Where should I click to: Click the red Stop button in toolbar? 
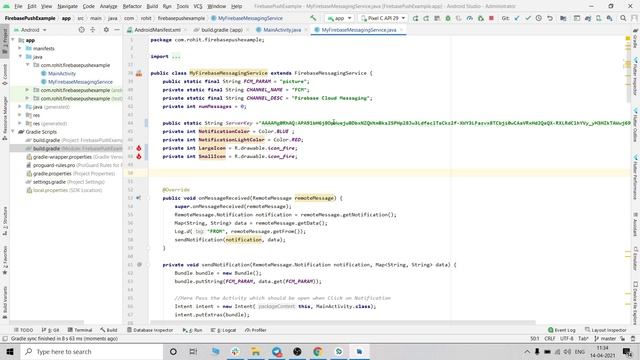pos(491,18)
